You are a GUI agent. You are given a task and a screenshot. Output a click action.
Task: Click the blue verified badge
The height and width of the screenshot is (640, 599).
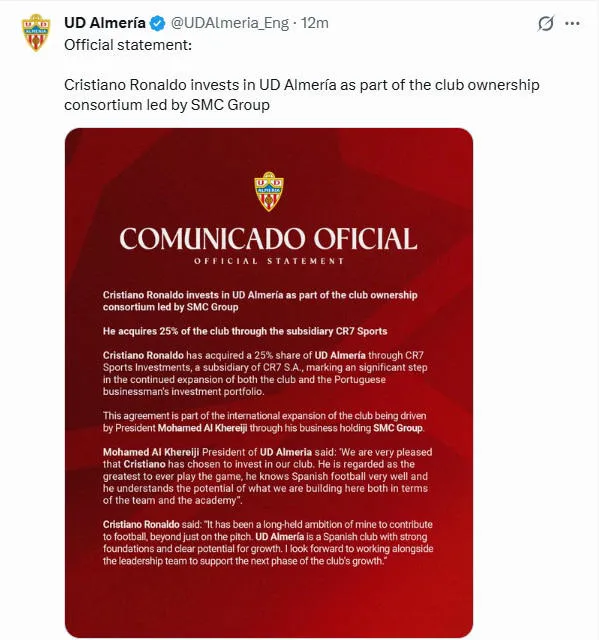158,24
